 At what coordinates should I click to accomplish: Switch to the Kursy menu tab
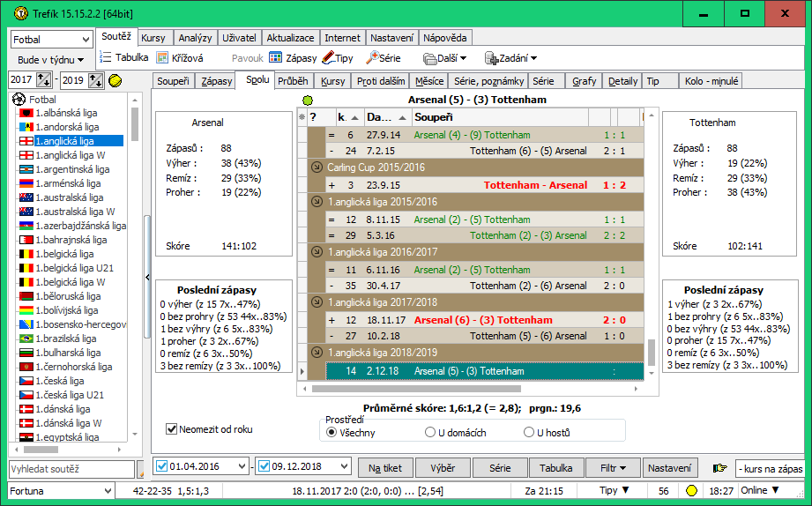pos(153,38)
